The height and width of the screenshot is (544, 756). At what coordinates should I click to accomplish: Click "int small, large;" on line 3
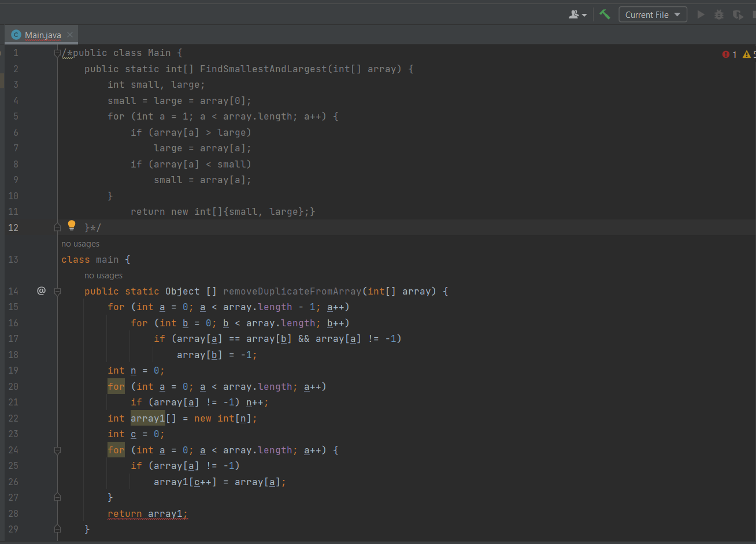(157, 85)
